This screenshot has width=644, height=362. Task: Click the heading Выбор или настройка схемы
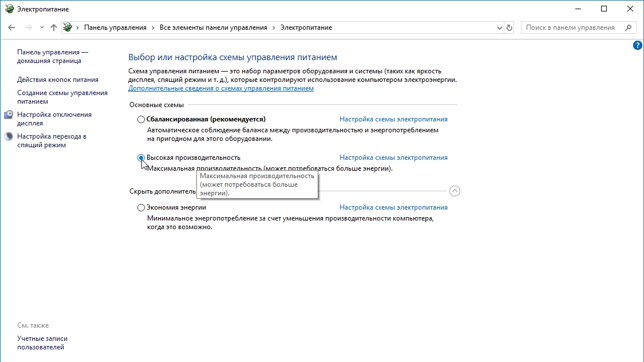point(232,57)
